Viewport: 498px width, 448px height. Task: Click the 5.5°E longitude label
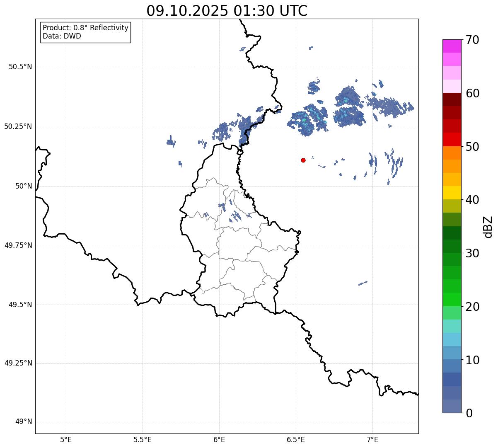143,439
